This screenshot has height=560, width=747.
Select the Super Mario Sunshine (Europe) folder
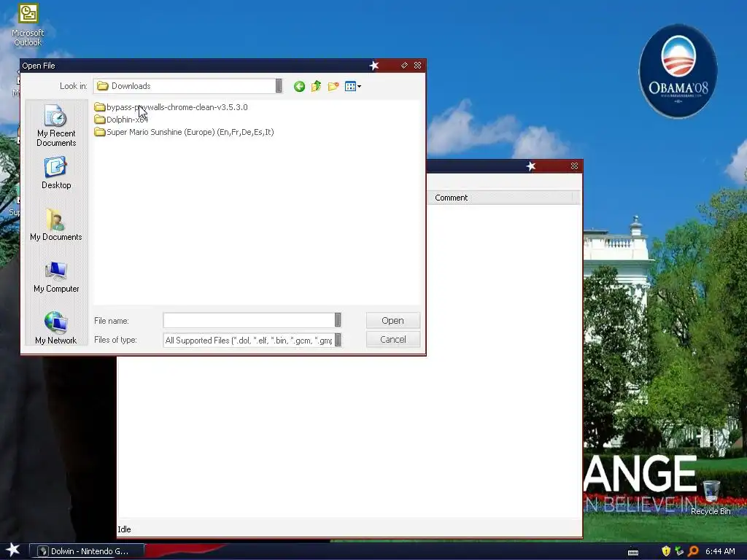pyautogui.click(x=184, y=132)
